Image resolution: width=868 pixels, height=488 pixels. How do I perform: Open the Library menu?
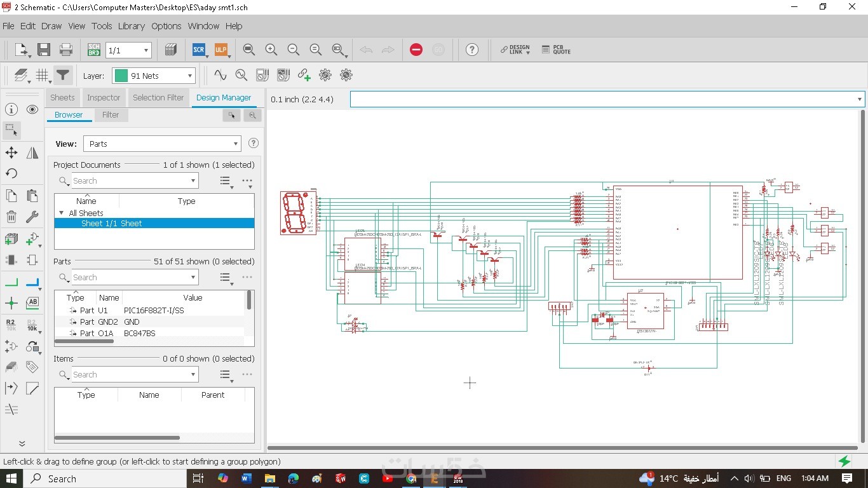pyautogui.click(x=131, y=26)
